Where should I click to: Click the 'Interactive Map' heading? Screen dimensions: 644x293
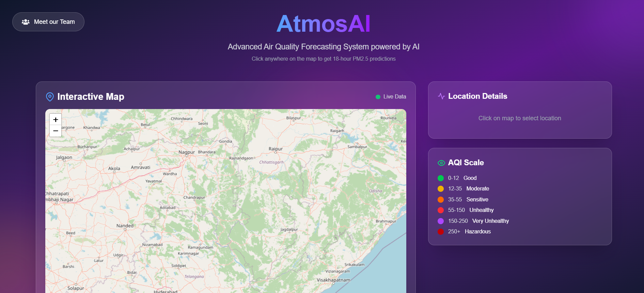pos(91,97)
